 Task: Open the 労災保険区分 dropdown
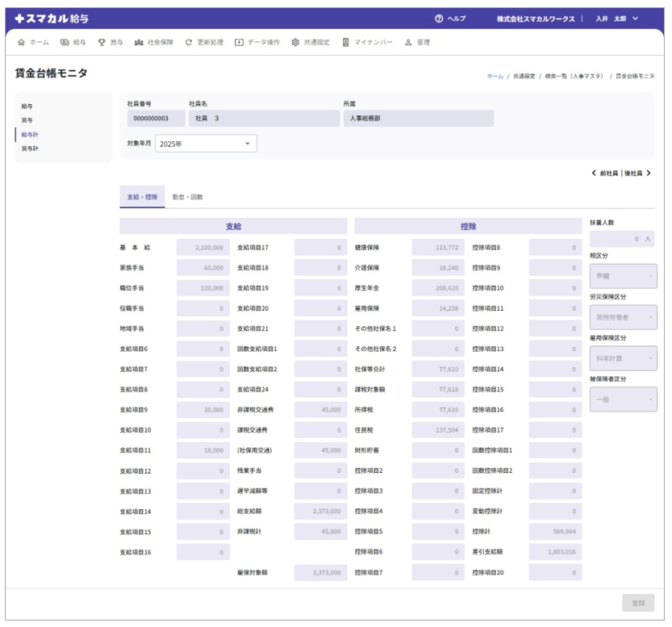623,317
